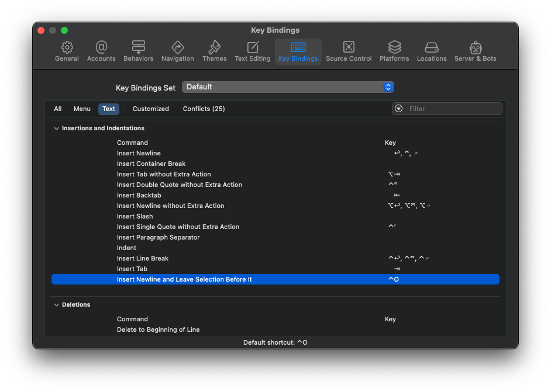
Task: Select the Insert Container Break command
Action: pyautogui.click(x=151, y=164)
